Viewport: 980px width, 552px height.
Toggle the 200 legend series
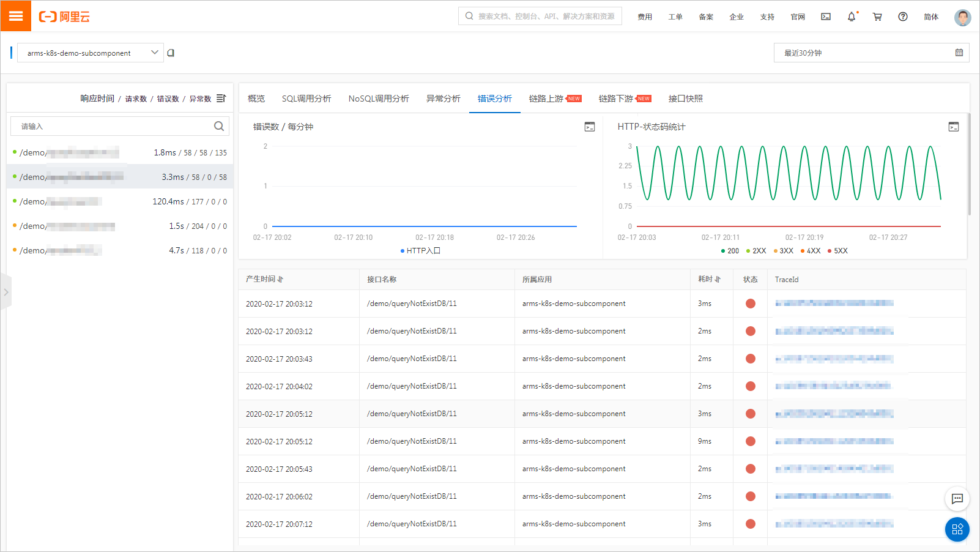tap(730, 251)
